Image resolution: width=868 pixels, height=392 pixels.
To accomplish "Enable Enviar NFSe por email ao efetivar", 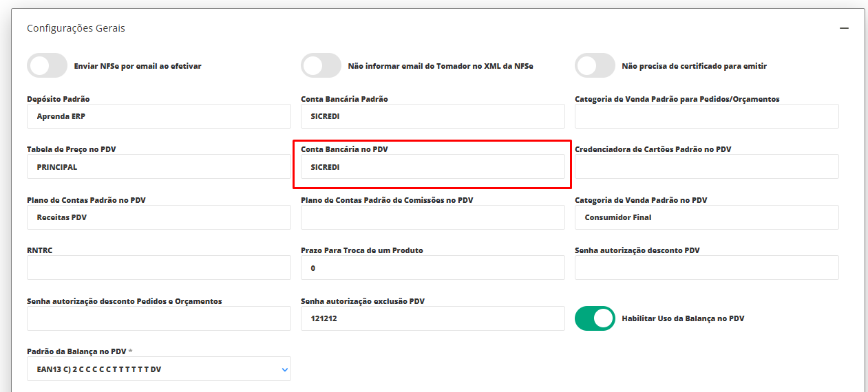I will [47, 66].
